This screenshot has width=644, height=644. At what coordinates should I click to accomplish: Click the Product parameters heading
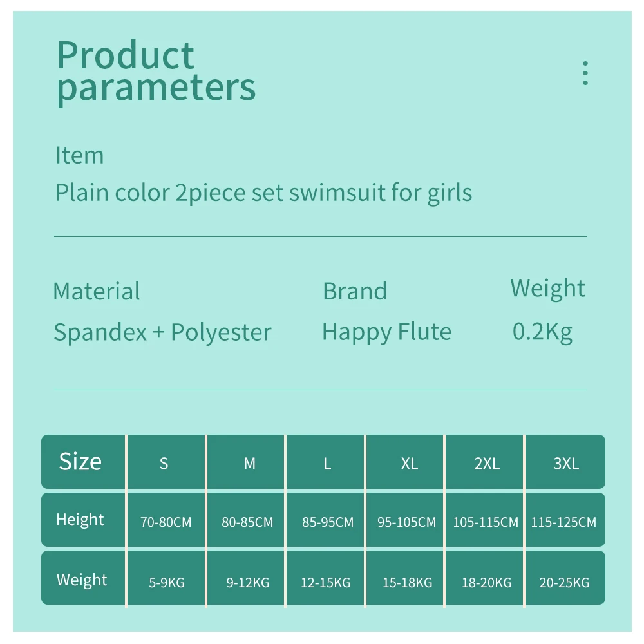[x=156, y=71]
